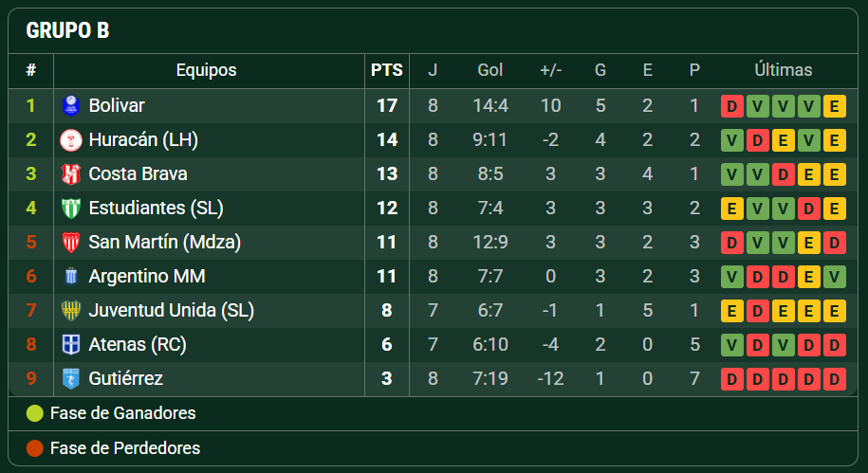Click the Atenas (RC) blue shield icon
Image resolution: width=868 pixels, height=473 pixels.
(x=71, y=345)
